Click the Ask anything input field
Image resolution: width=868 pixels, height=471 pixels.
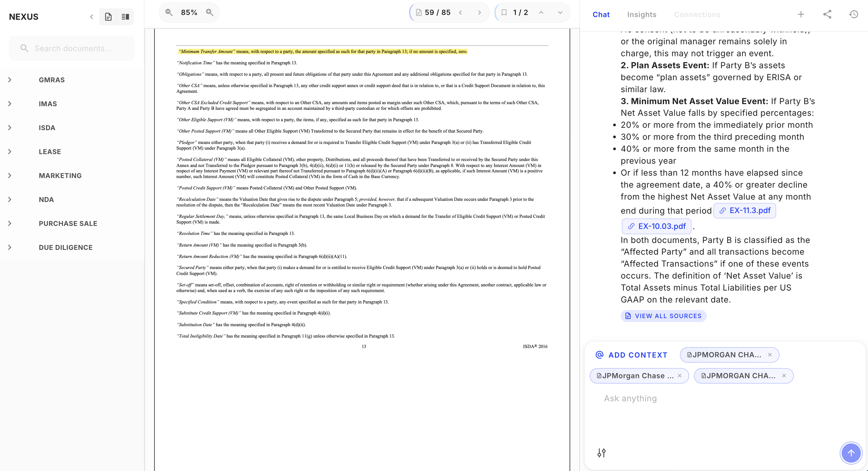pos(708,398)
